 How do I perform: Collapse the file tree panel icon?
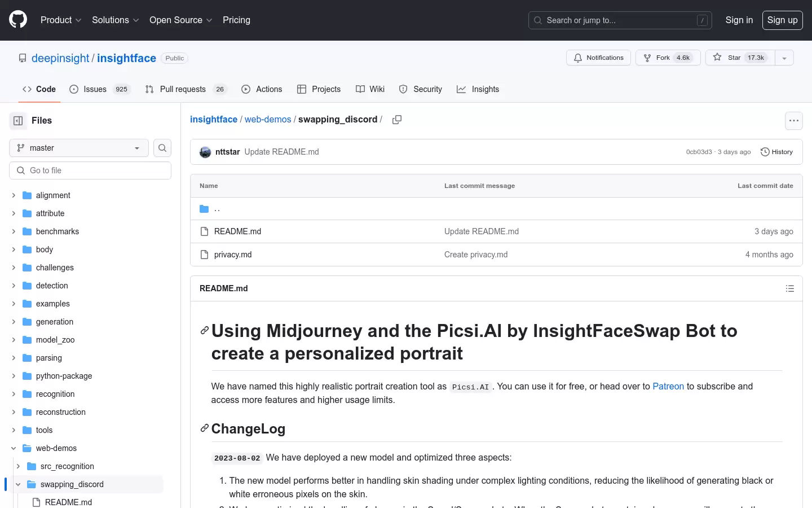[18, 121]
